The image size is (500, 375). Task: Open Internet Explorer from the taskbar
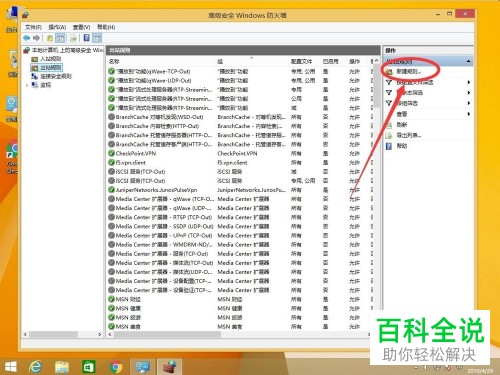[x=35, y=367]
